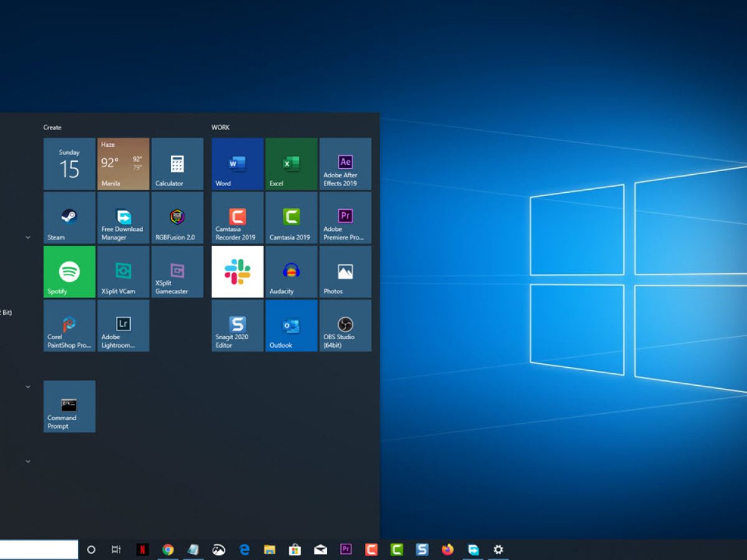
Task: Launch Microsoft Edge from the taskbar
Action: pos(244,549)
